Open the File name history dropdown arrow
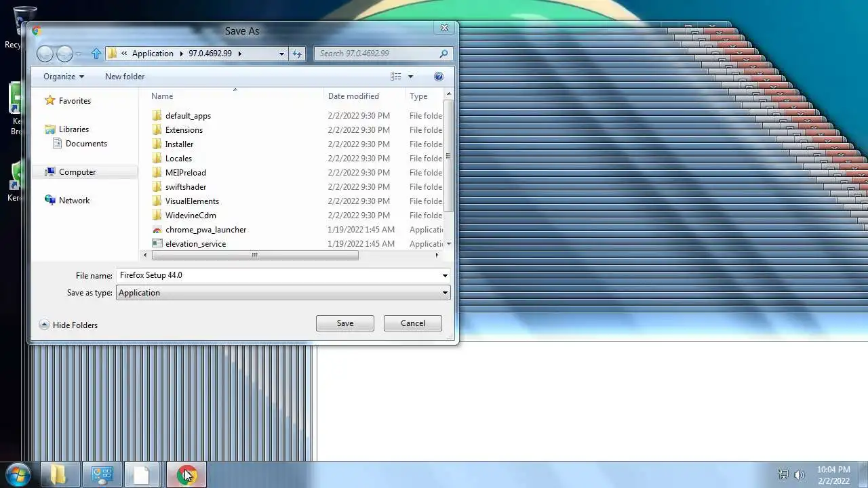The width and height of the screenshot is (868, 488). coord(445,276)
